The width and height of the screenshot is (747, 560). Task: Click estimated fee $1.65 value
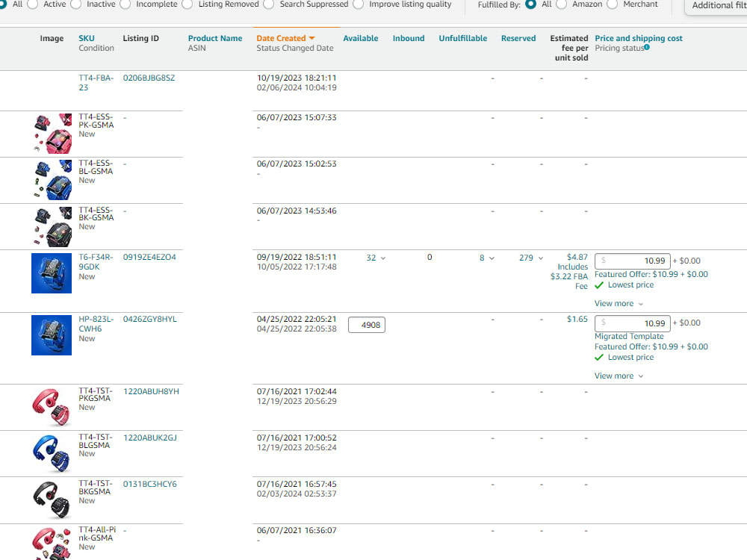click(577, 319)
